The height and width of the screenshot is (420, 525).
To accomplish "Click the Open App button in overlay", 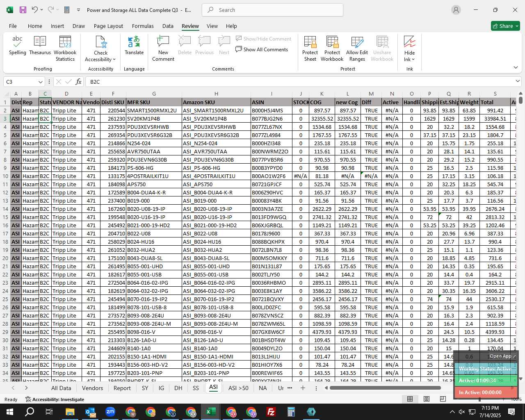I will pyautogui.click(x=502, y=356).
